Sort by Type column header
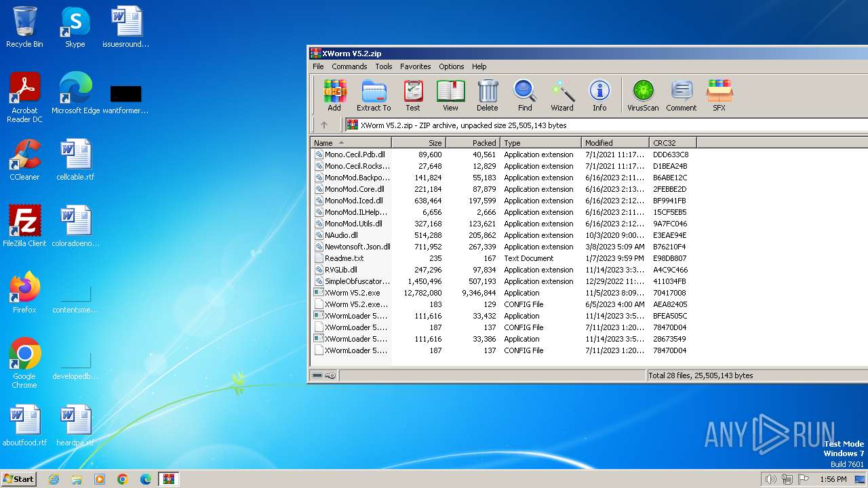Viewport: 868px width, 488px height. click(x=540, y=142)
